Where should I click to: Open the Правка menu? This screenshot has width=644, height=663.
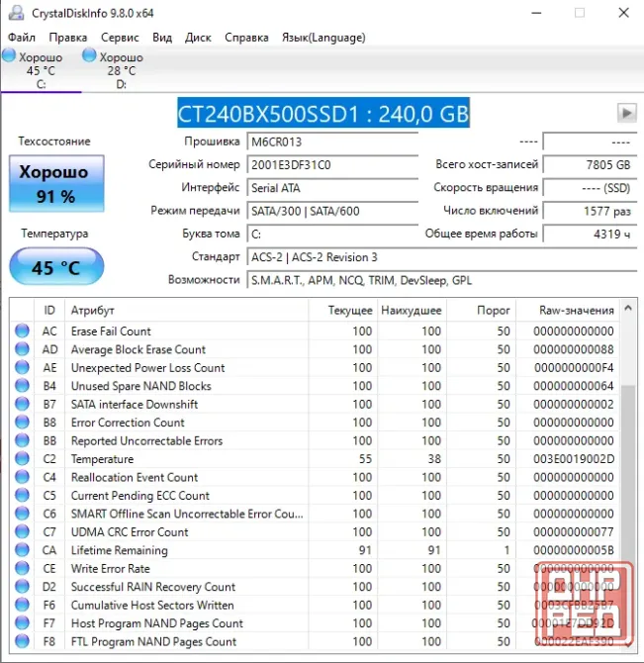pyautogui.click(x=67, y=38)
